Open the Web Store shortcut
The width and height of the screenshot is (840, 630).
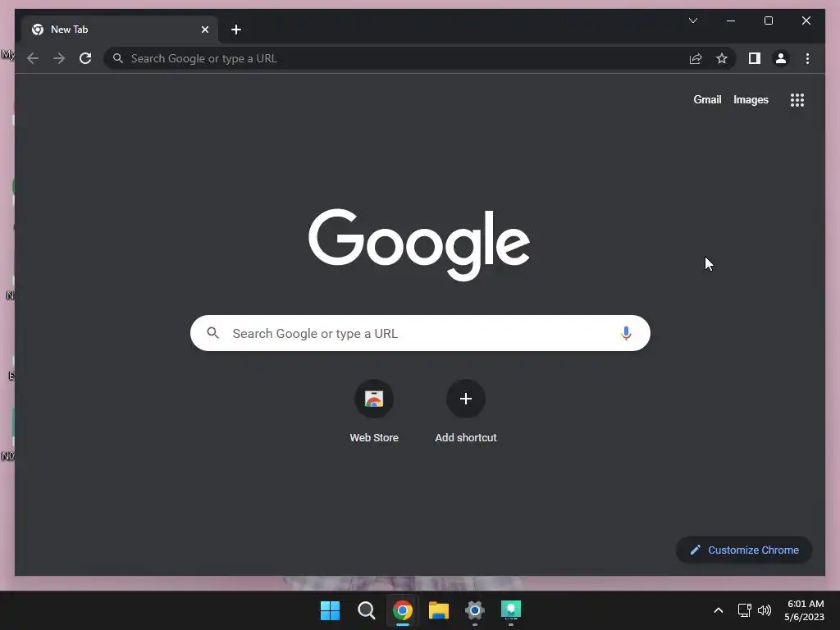(x=374, y=412)
